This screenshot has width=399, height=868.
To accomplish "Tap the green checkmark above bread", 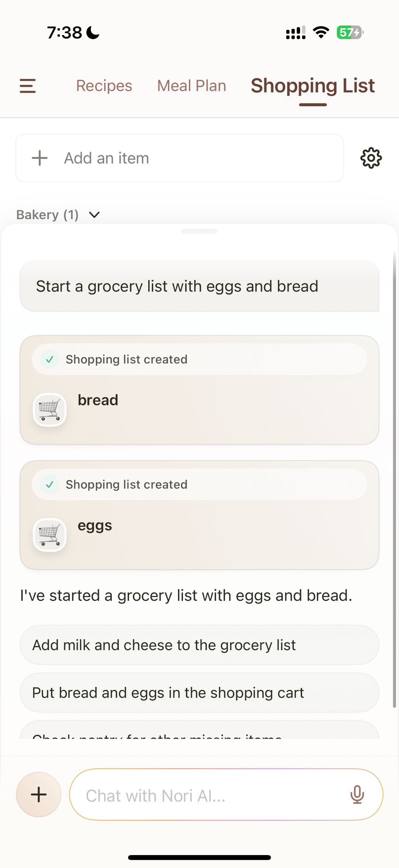I will [50, 359].
